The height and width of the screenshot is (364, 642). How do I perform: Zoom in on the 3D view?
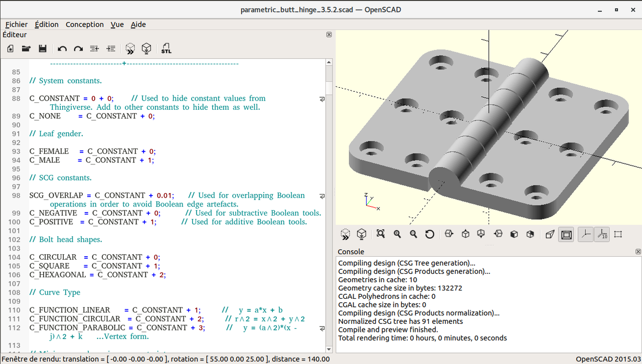coord(397,234)
